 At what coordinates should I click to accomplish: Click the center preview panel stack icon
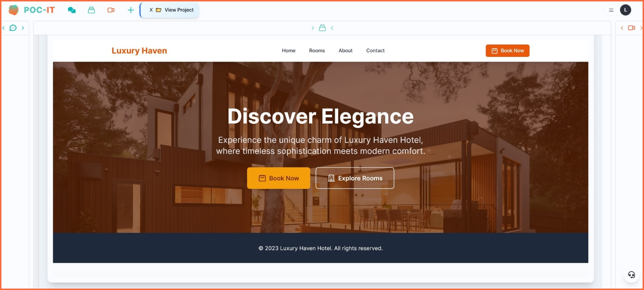click(x=322, y=28)
